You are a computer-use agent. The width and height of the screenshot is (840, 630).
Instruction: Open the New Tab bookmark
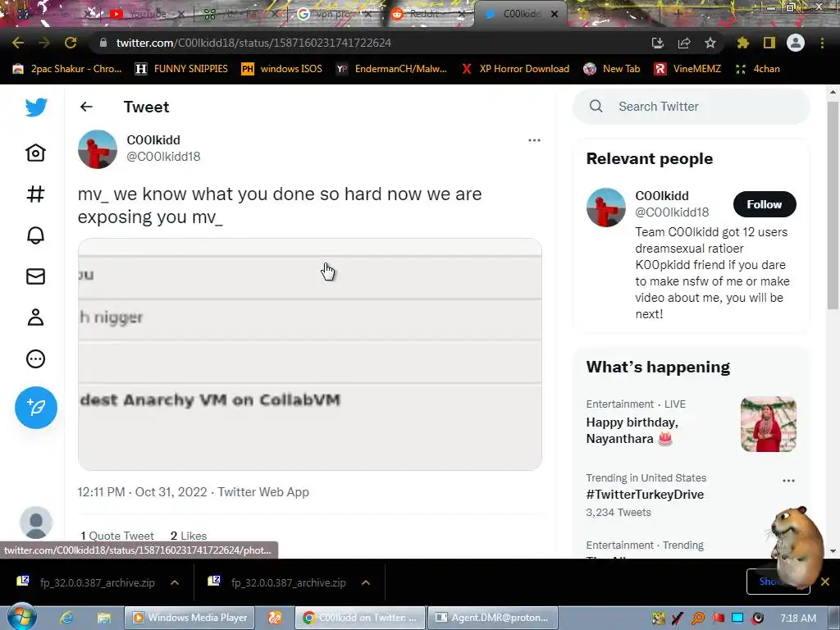(x=612, y=69)
